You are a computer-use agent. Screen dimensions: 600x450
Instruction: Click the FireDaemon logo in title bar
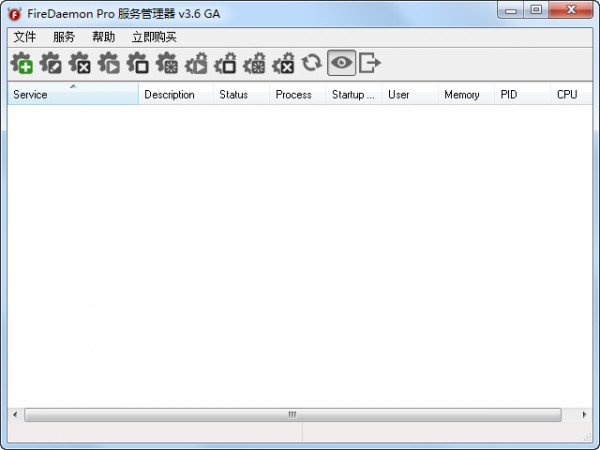[15, 15]
